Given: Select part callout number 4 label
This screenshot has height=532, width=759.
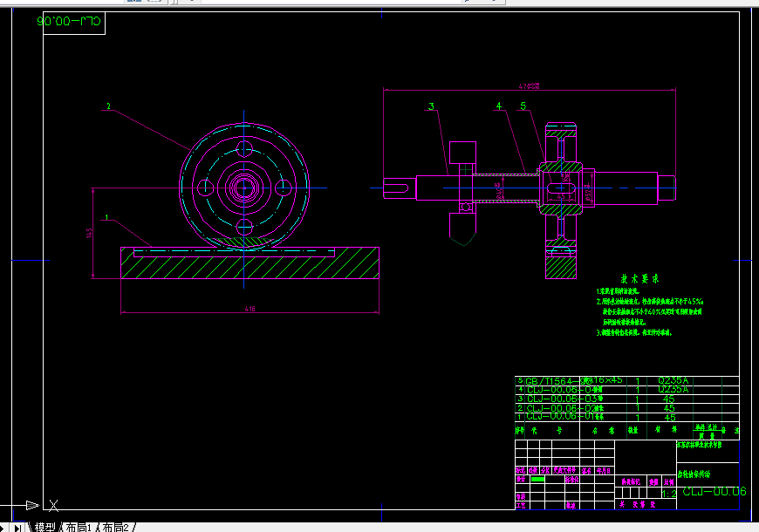Looking at the screenshot, I should pos(499,106).
